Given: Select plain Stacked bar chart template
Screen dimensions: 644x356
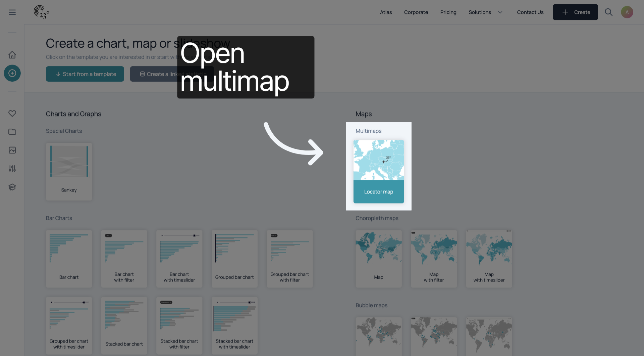Looking at the screenshot, I should [124, 325].
